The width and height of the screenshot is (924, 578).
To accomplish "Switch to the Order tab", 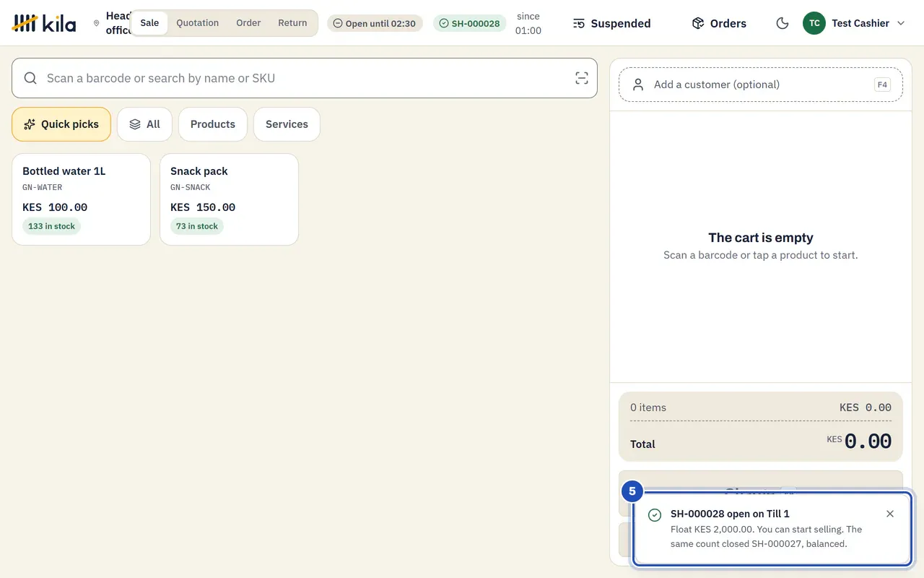I will tap(248, 23).
